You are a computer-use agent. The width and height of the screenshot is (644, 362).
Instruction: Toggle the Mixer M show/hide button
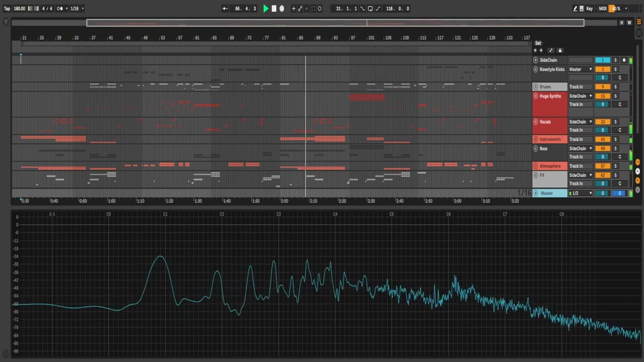click(x=637, y=180)
